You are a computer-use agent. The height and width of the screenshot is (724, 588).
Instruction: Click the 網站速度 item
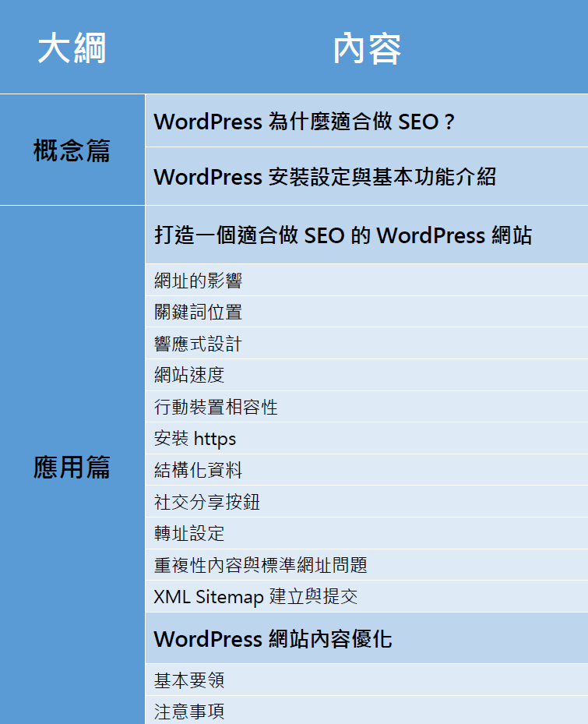click(189, 375)
